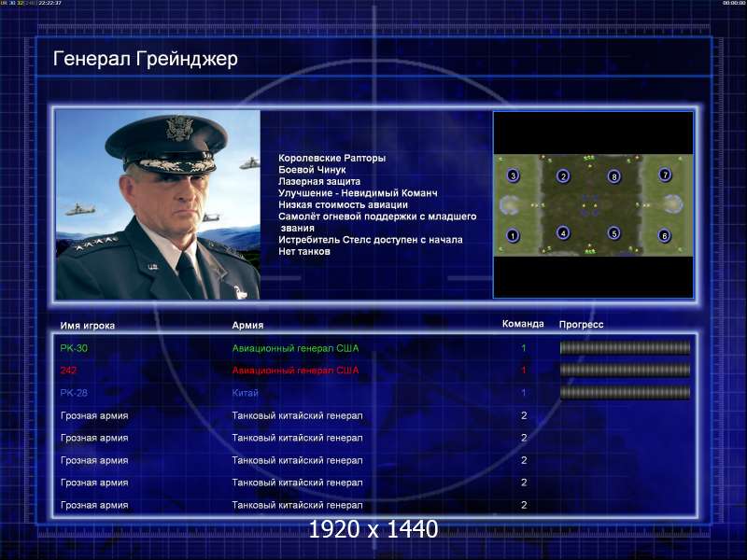Click 'Самолёт огневой поддержки с младшего' line
Image resolution: width=747 pixels, height=560 pixels.
(377, 217)
